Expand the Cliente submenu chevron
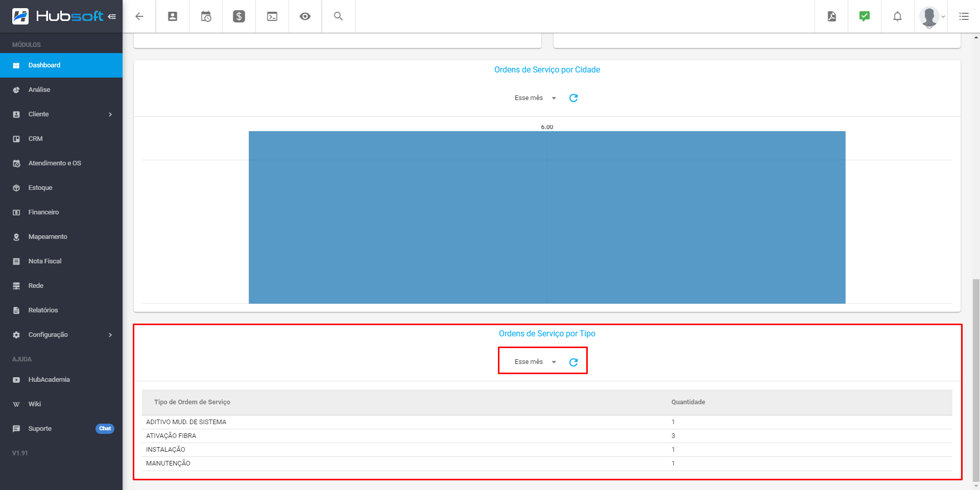The image size is (980, 490). click(110, 114)
